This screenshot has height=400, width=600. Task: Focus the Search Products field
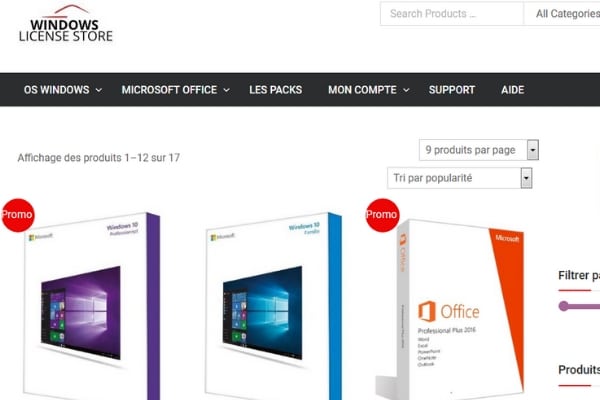pos(452,14)
